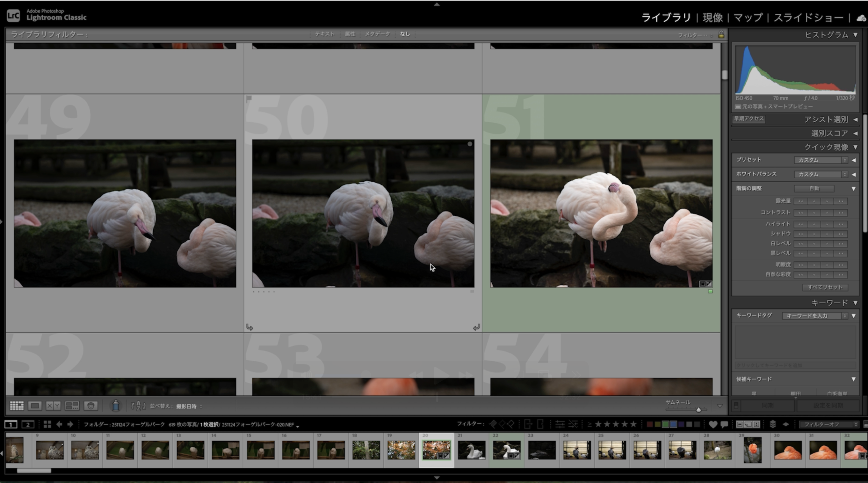The image size is (868, 483).
Task: Select the メタデータ filter tab
Action: (x=377, y=34)
